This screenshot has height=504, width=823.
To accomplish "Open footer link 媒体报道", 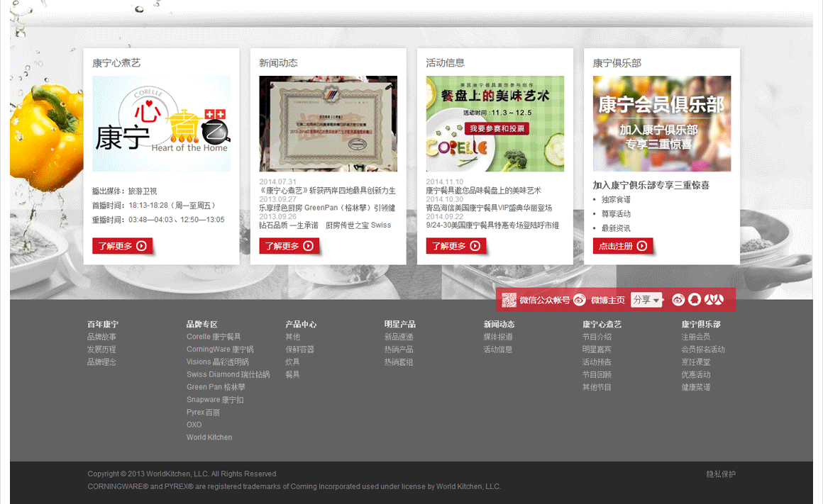I will (x=498, y=337).
